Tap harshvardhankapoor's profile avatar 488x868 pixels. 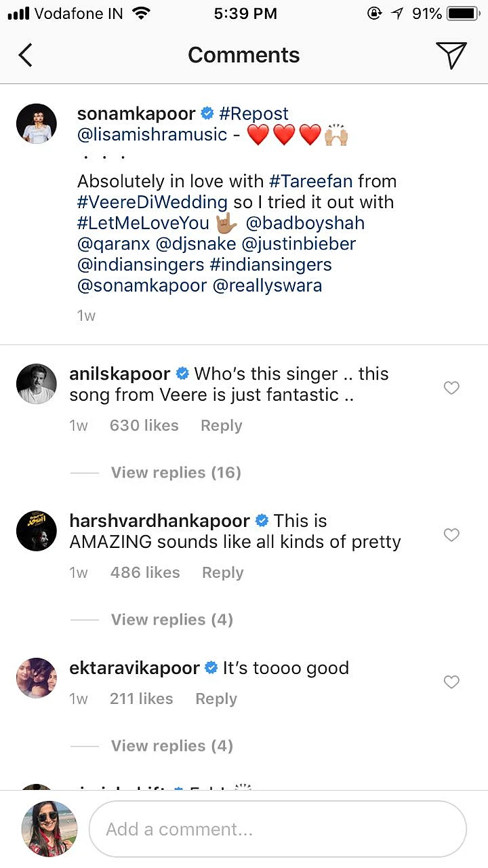(36, 531)
